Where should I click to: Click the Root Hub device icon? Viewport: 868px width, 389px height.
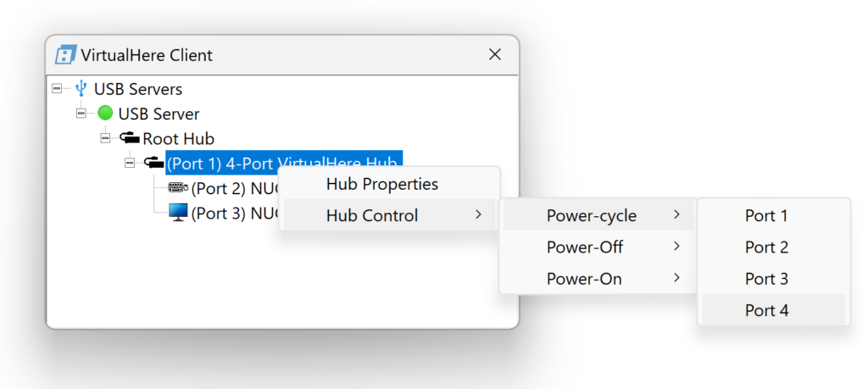point(130,137)
